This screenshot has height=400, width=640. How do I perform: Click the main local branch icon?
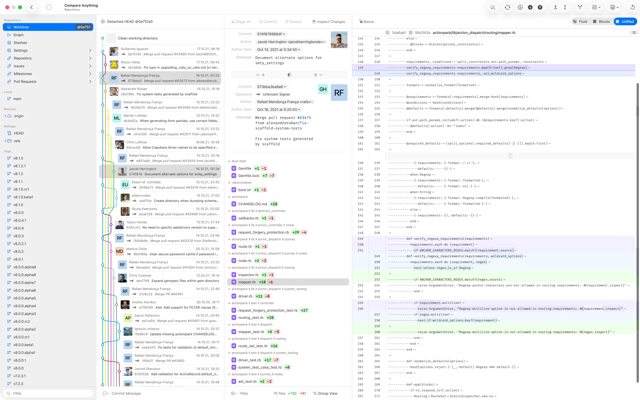pyautogui.click(x=9, y=99)
